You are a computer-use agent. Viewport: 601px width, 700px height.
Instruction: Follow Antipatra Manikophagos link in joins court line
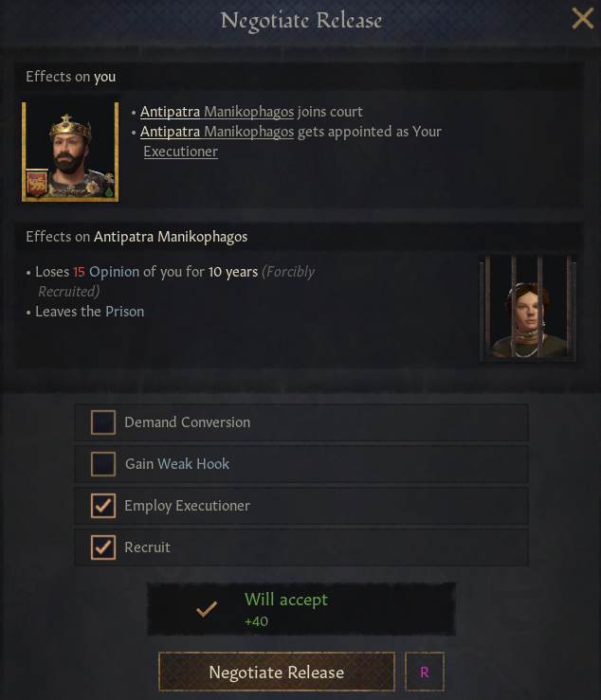[217, 112]
